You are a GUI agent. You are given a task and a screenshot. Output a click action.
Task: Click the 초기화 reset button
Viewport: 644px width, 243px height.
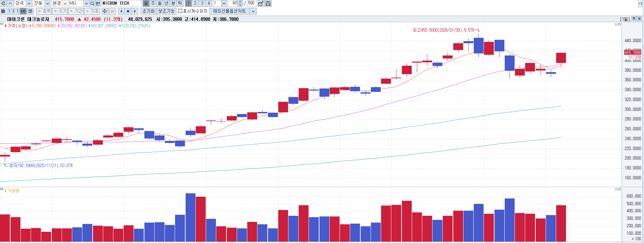pyautogui.click(x=148, y=11)
